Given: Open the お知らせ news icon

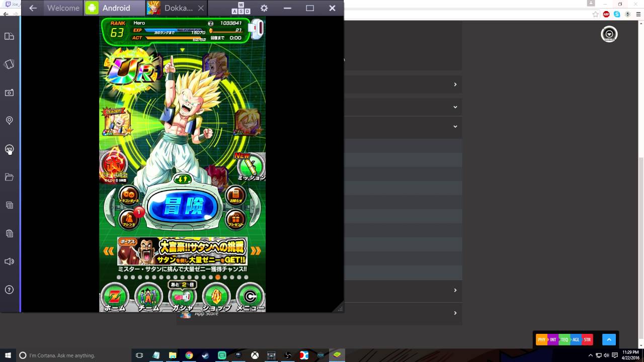Looking at the screenshot, I should (235, 195).
